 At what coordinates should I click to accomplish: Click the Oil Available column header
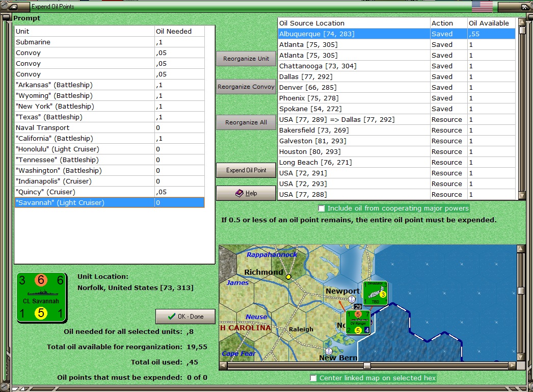[x=491, y=23]
